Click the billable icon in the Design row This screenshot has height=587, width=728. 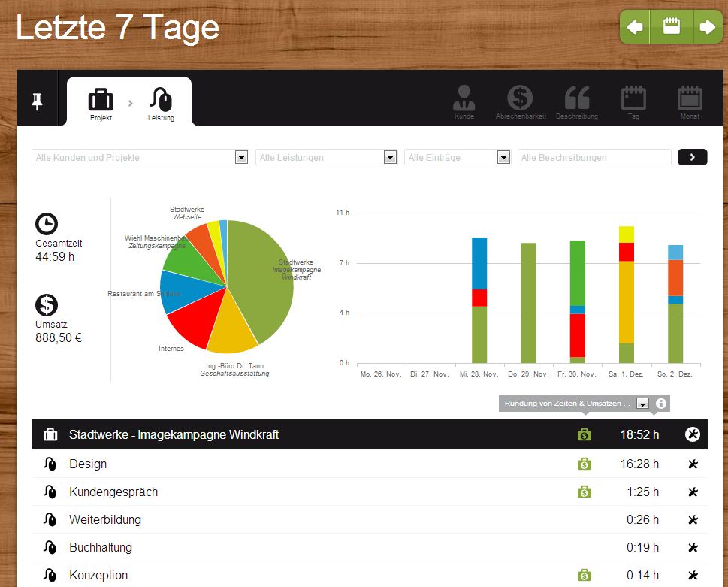pyautogui.click(x=584, y=464)
